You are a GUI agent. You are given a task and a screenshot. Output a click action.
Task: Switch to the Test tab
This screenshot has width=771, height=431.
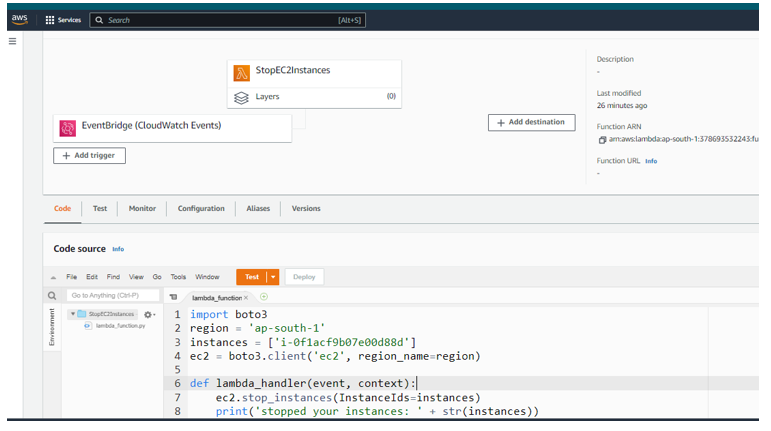point(100,208)
